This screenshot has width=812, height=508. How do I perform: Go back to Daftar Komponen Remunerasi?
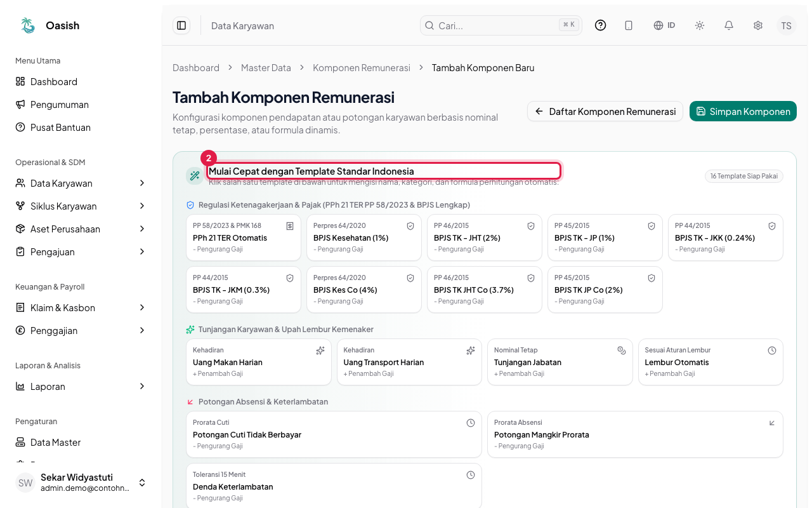[x=605, y=111]
